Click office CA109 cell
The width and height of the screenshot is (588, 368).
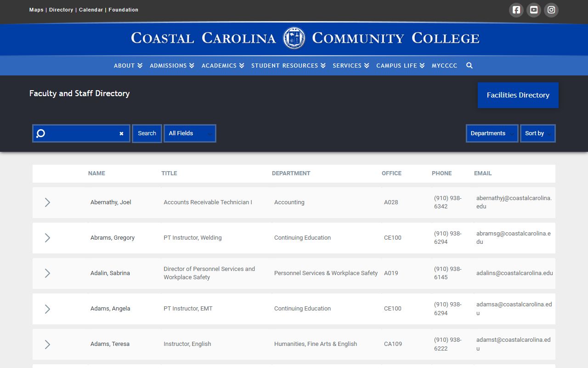(x=393, y=344)
